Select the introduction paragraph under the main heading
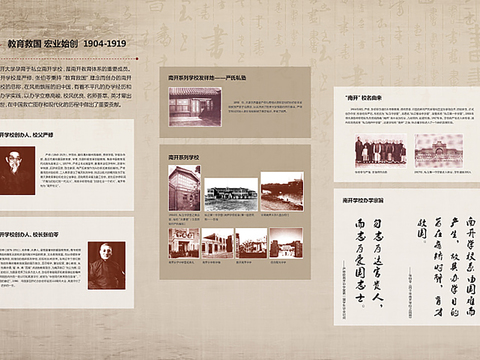 [66, 87]
